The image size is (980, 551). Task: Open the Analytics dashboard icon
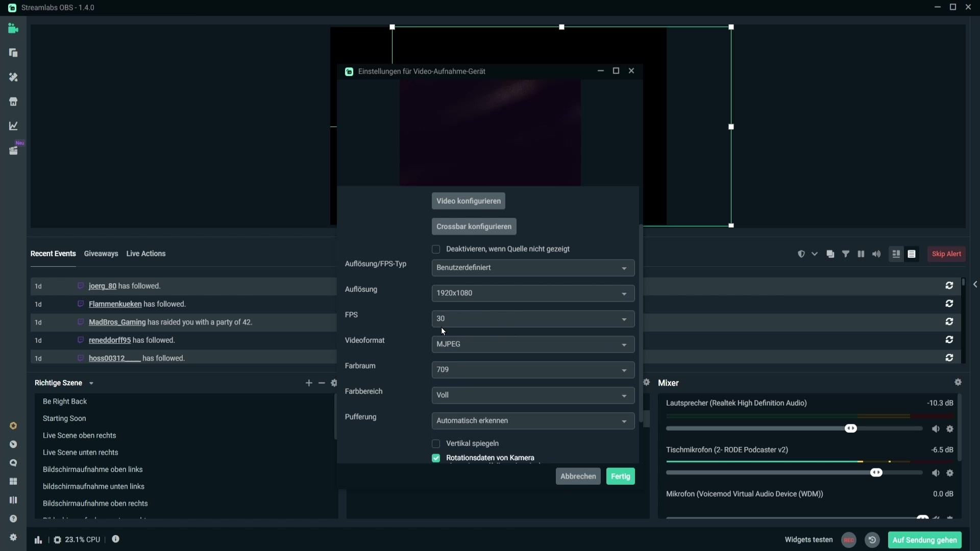pos(13,126)
